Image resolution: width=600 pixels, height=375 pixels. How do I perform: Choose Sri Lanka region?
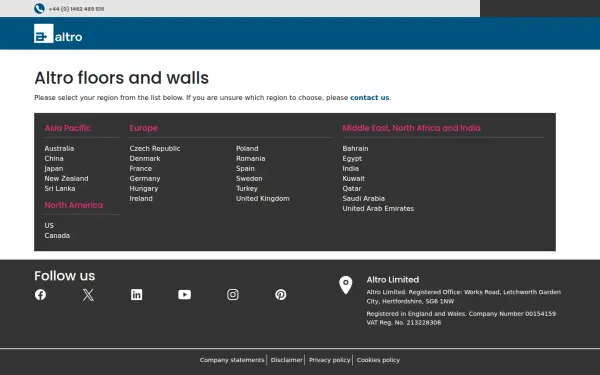pyautogui.click(x=60, y=189)
